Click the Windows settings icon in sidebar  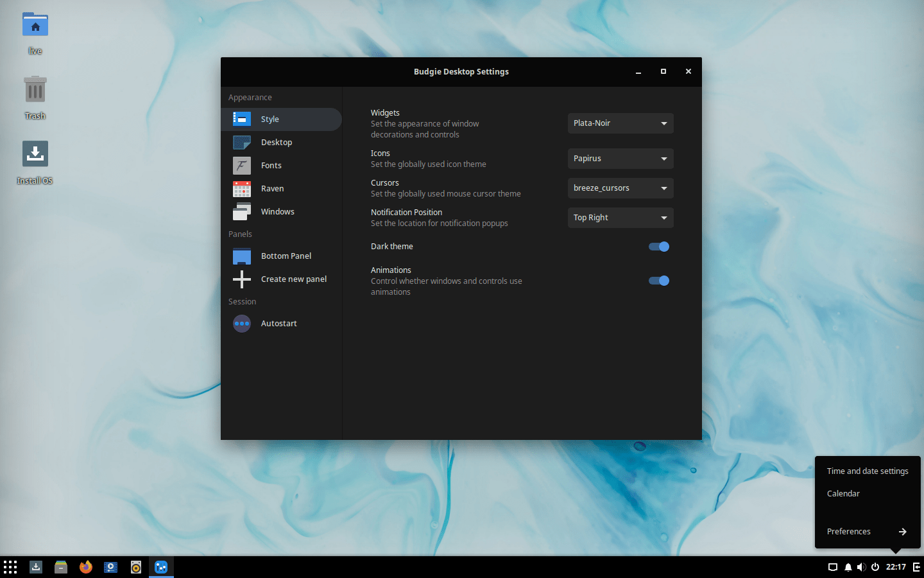click(242, 212)
